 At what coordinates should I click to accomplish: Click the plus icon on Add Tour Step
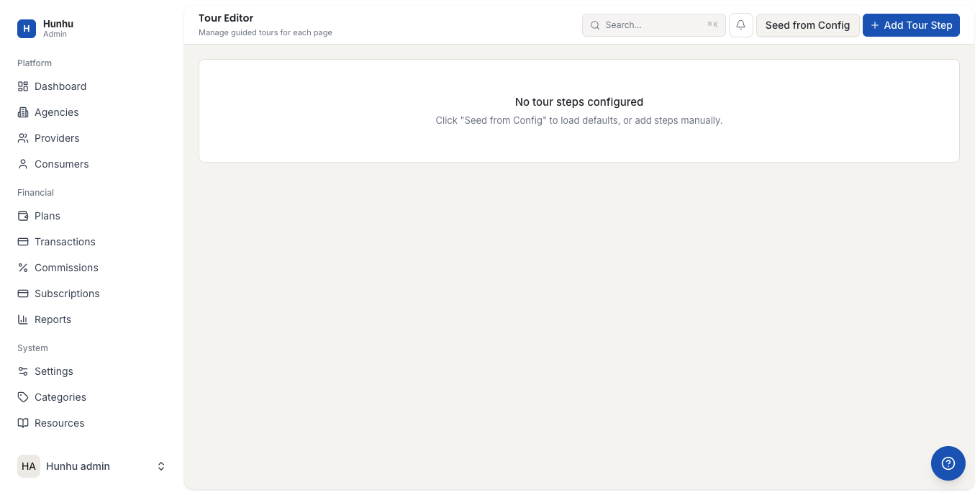coord(875,25)
